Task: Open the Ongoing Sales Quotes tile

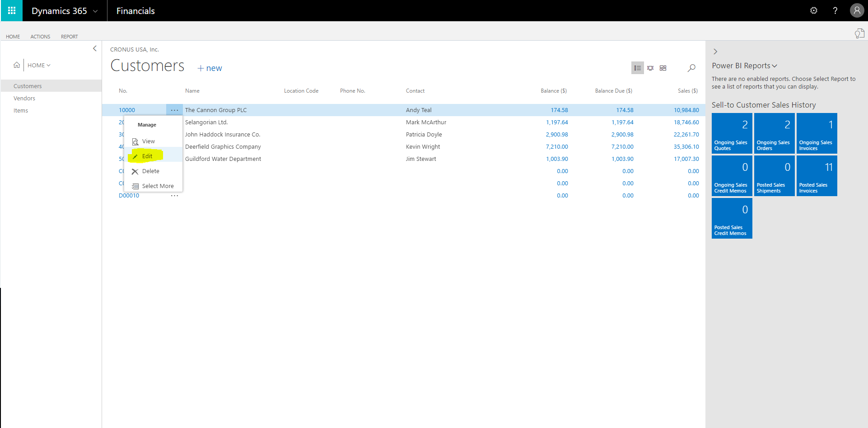Action: coord(732,133)
